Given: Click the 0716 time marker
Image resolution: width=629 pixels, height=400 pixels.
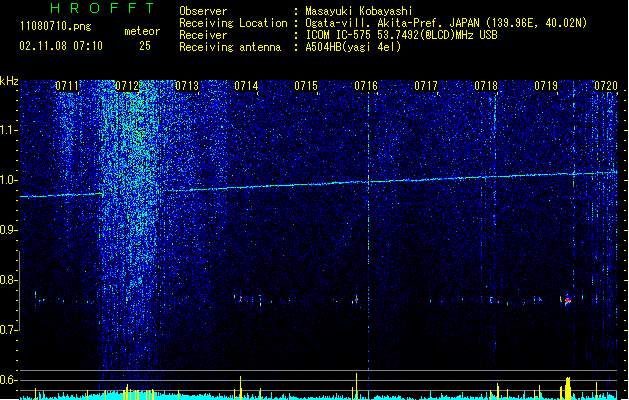Looking at the screenshot, I should 366,86.
